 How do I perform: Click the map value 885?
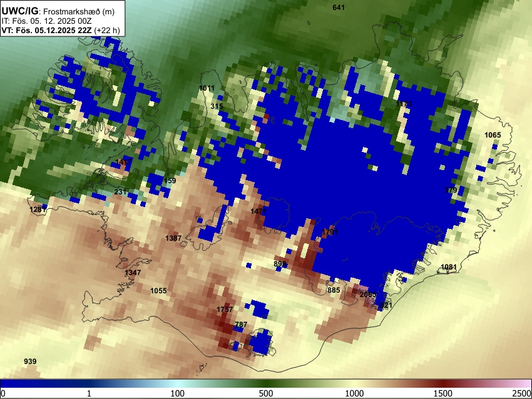click(334, 290)
